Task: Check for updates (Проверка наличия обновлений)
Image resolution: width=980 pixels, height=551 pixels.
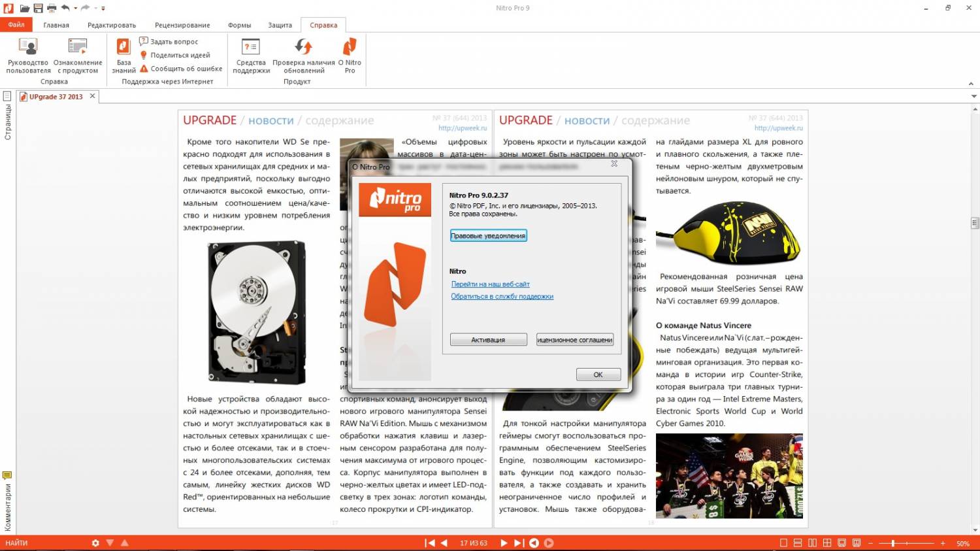Action: point(303,56)
